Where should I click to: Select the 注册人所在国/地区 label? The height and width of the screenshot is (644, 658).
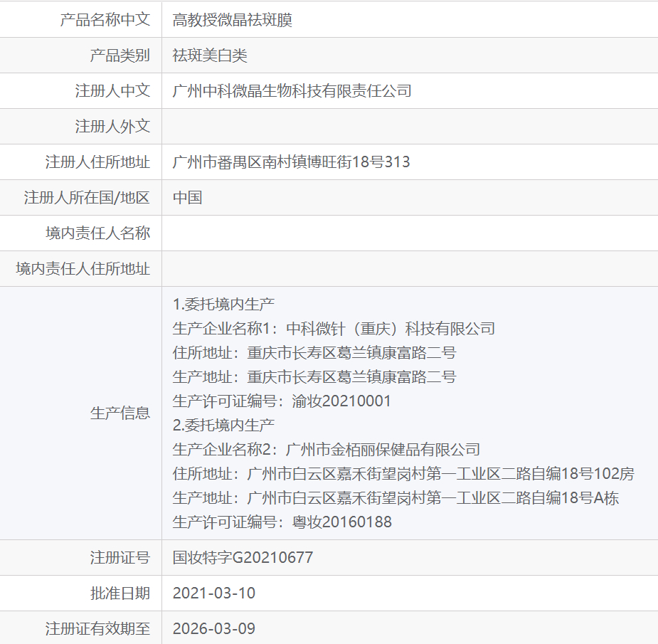point(87,198)
